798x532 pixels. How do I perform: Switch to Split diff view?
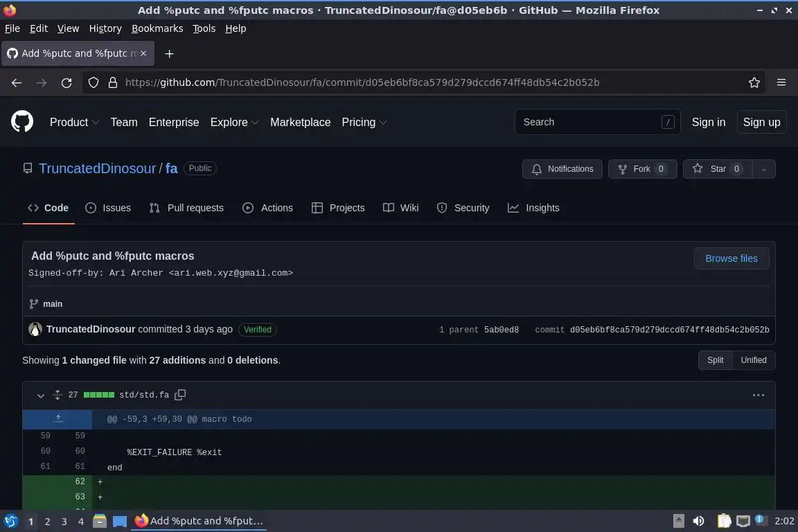pos(715,360)
